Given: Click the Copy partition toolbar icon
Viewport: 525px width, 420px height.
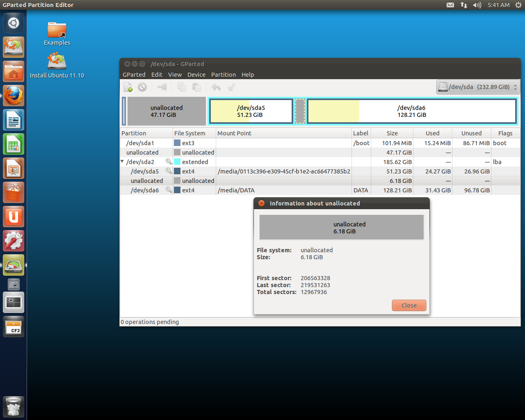Looking at the screenshot, I should (x=181, y=87).
